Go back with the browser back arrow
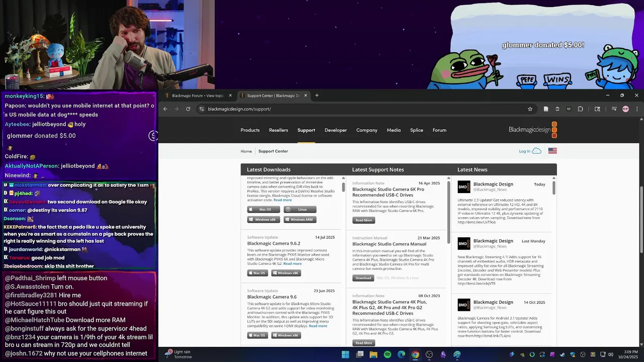Viewport: 644px width, 362px height. tap(165, 109)
